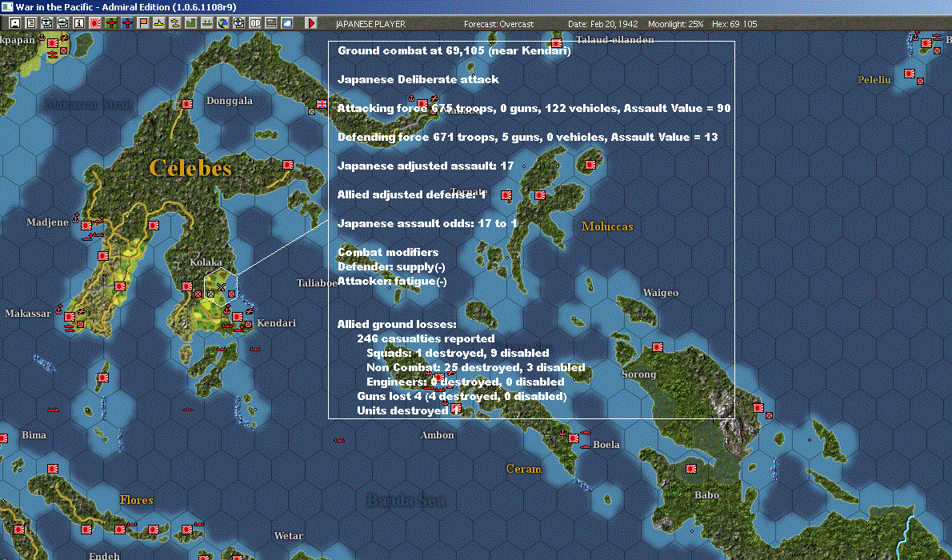952x560 pixels.
Task: Click the 'Ceram' island map label
Action: pyautogui.click(x=523, y=469)
